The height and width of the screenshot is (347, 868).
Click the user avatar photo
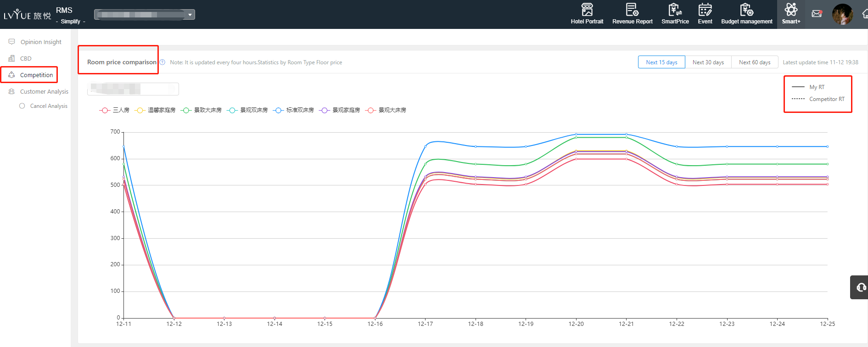842,14
